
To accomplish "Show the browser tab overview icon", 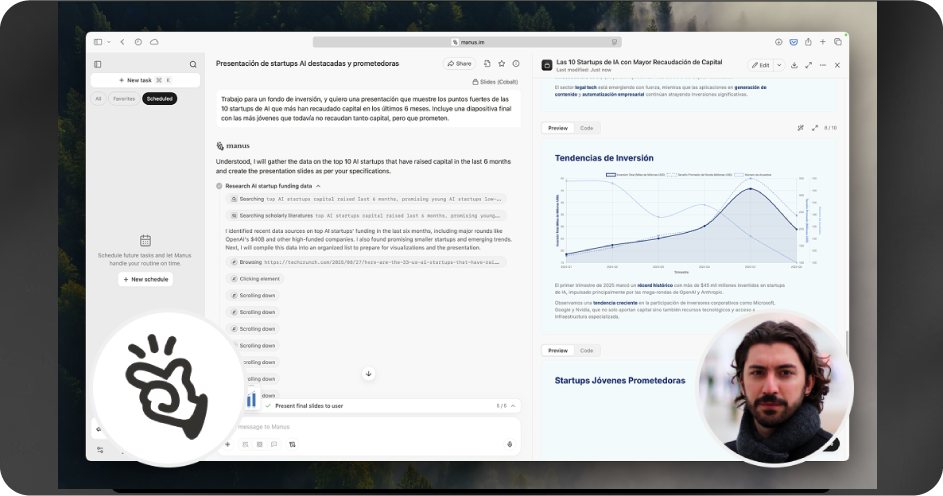I will click(x=838, y=42).
